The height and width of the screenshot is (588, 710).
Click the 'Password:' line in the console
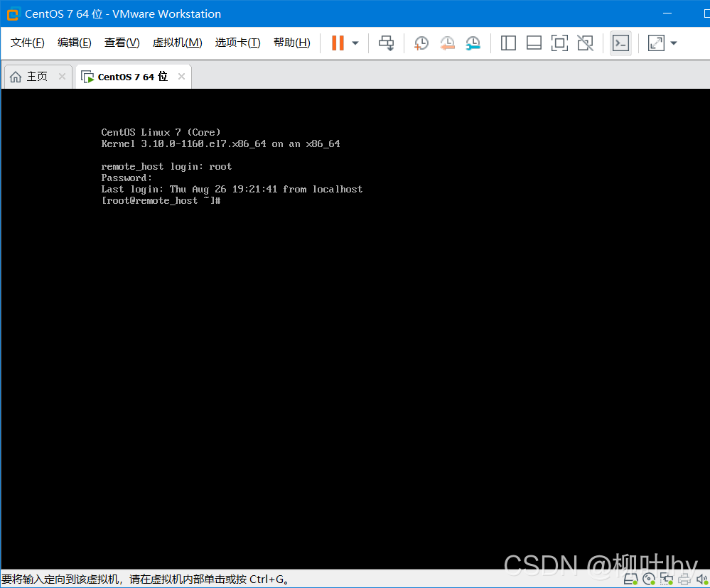(x=127, y=178)
